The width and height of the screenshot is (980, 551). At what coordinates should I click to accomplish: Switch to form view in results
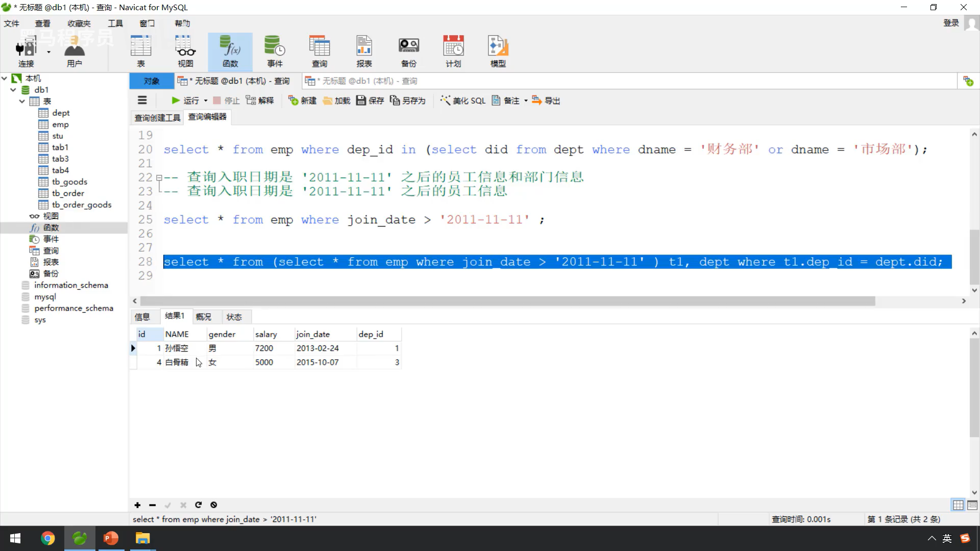coord(972,505)
